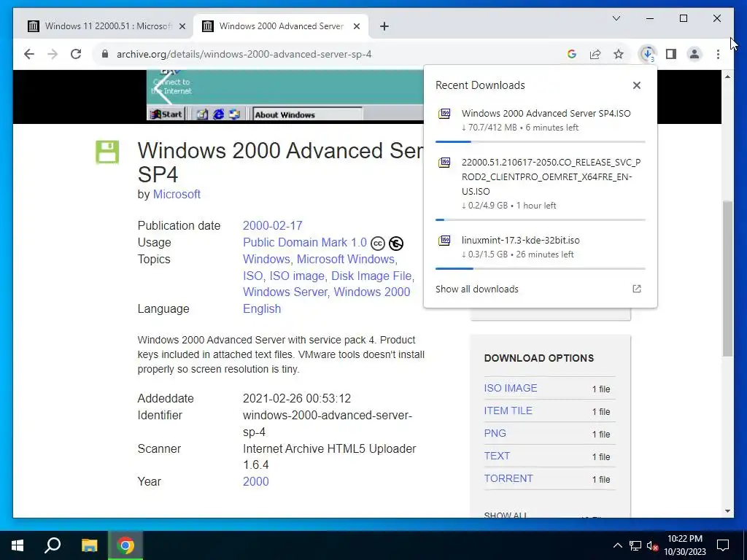This screenshot has height=560, width=747.
Task: Click the taskbar clock showing 10:22 PM
Action: [684, 545]
